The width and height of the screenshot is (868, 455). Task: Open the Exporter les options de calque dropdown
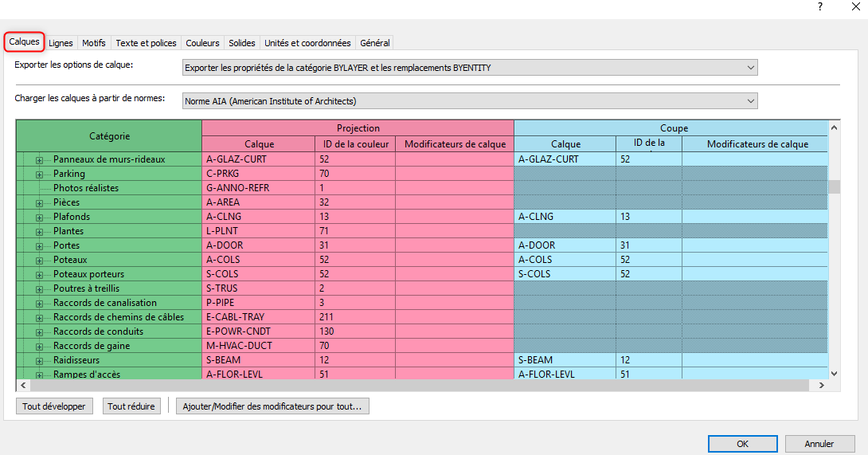click(x=469, y=68)
